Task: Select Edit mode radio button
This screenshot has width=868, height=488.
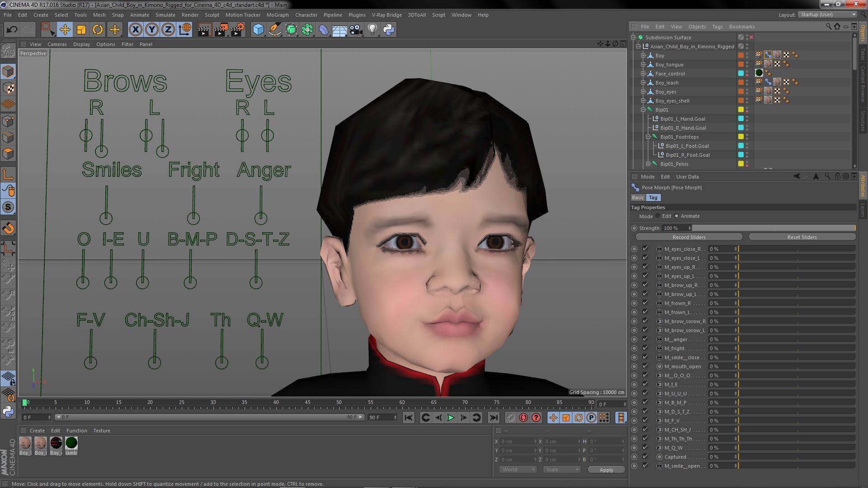Action: pos(658,216)
